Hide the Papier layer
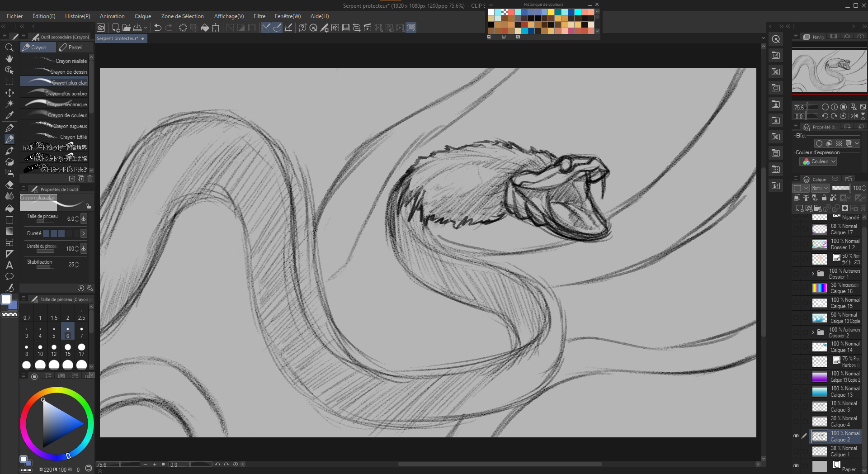 click(x=796, y=466)
